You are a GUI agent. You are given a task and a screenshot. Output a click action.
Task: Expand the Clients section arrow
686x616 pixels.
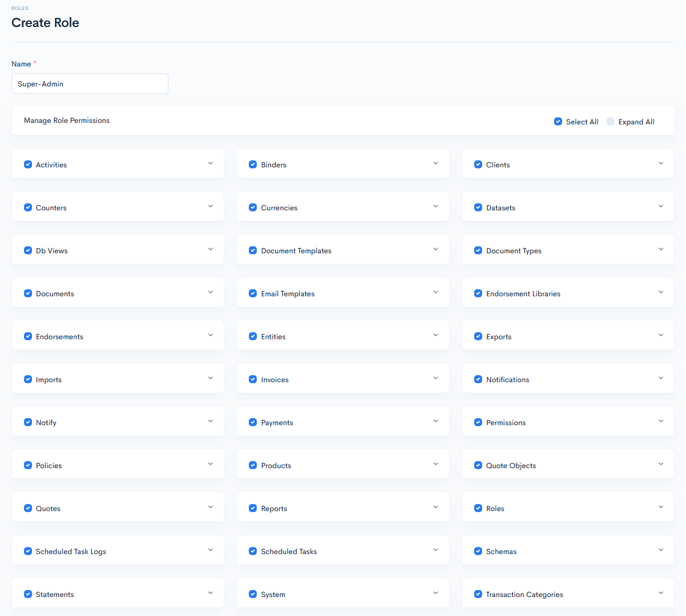tap(661, 163)
